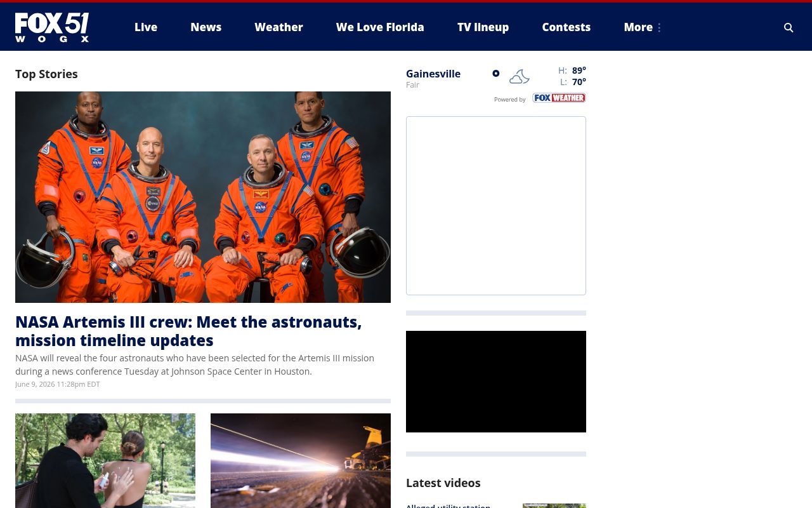Image resolution: width=812 pixels, height=508 pixels.
Task: Click the Fox Weather logo
Action: coord(559,98)
